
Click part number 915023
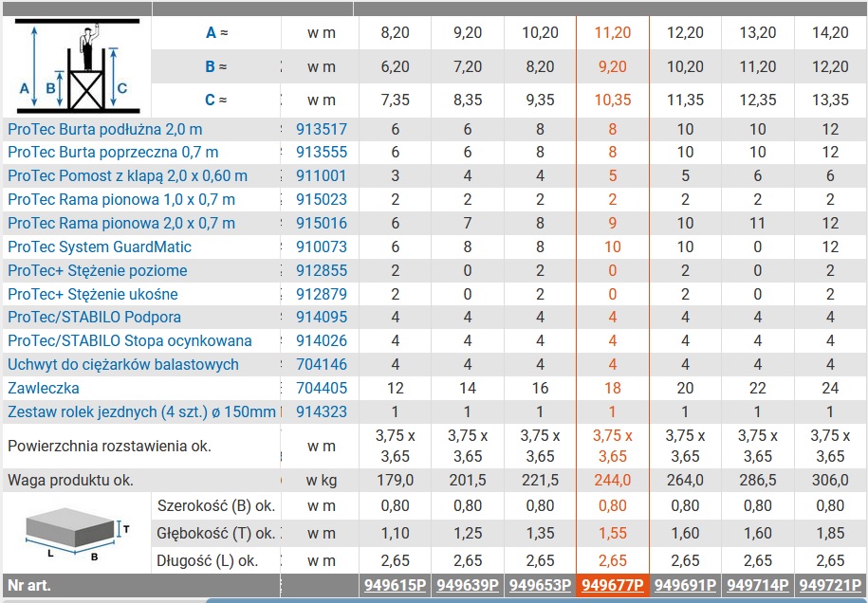click(322, 200)
